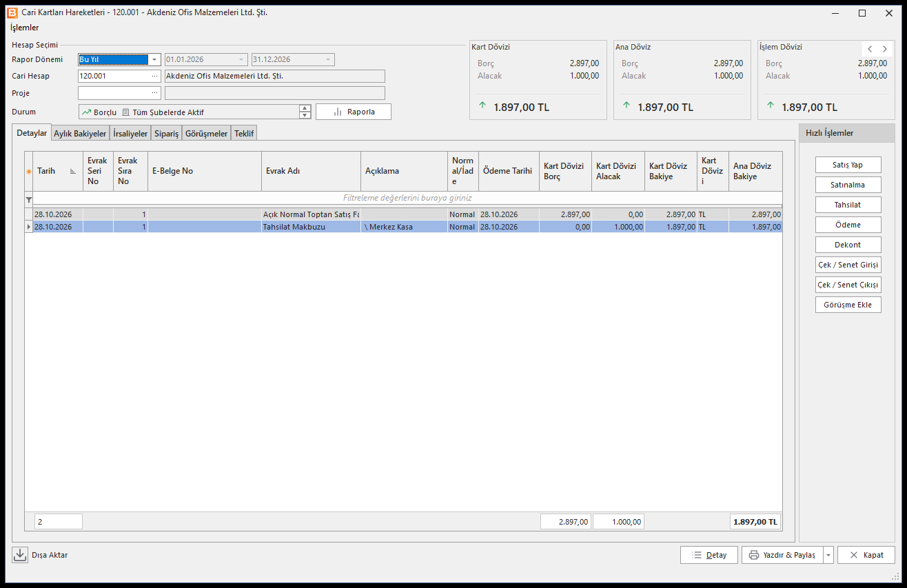Switch to the Sipariş tab
The width and height of the screenshot is (907, 588).
[x=167, y=134]
